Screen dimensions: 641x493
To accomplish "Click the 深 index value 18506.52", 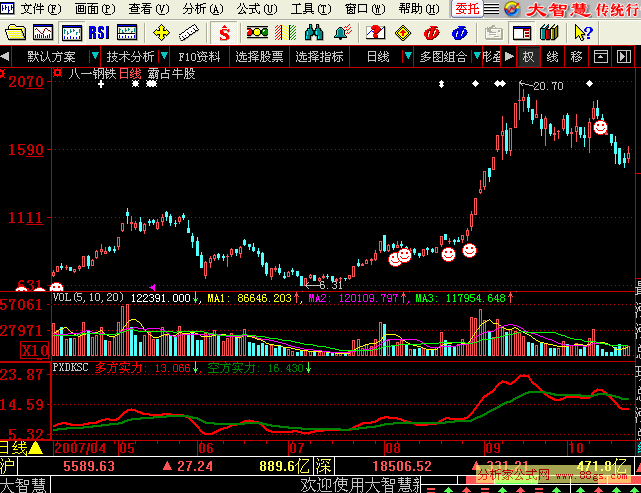I will [402, 466].
